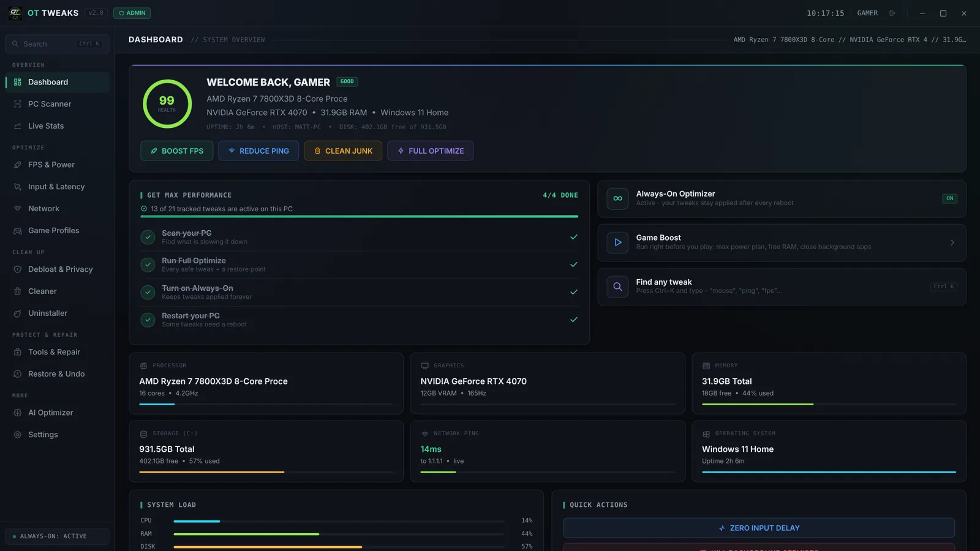
Task: Click the search magnifier icon in sidebar
Action: pos(15,44)
